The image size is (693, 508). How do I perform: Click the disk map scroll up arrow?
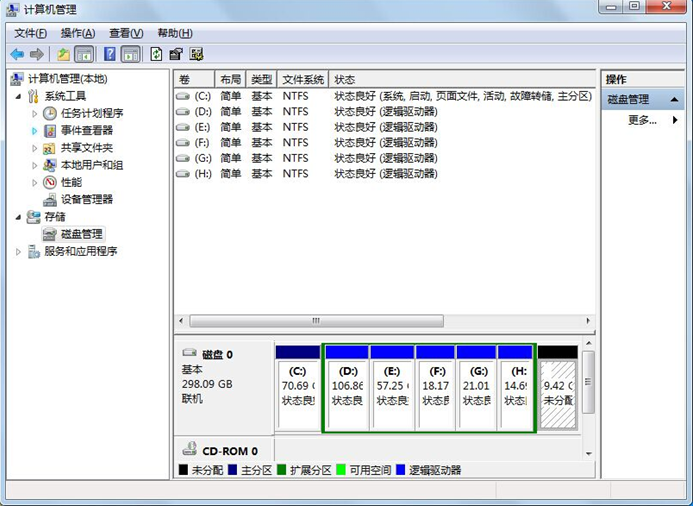click(588, 343)
